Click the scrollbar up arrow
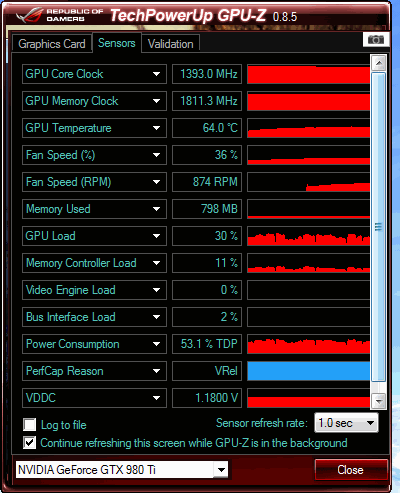The height and width of the screenshot is (493, 400). (x=379, y=63)
